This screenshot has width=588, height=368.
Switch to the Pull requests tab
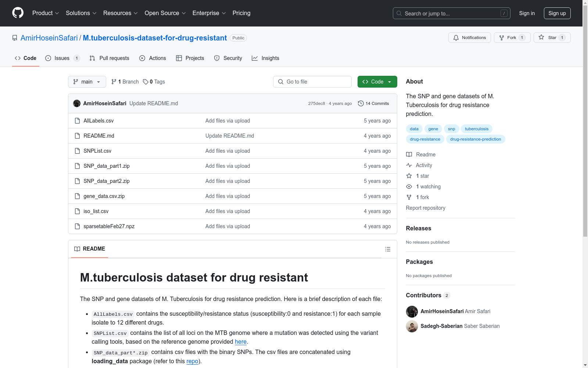pyautogui.click(x=110, y=58)
